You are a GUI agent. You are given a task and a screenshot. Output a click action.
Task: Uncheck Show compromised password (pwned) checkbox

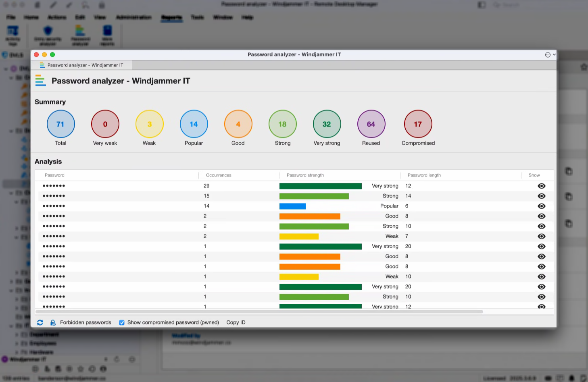point(122,322)
